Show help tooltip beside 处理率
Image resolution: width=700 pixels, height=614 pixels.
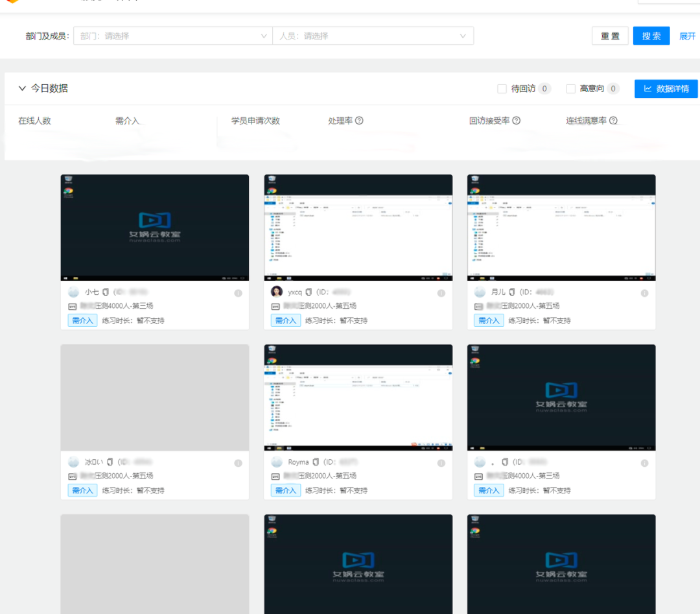pyautogui.click(x=359, y=121)
